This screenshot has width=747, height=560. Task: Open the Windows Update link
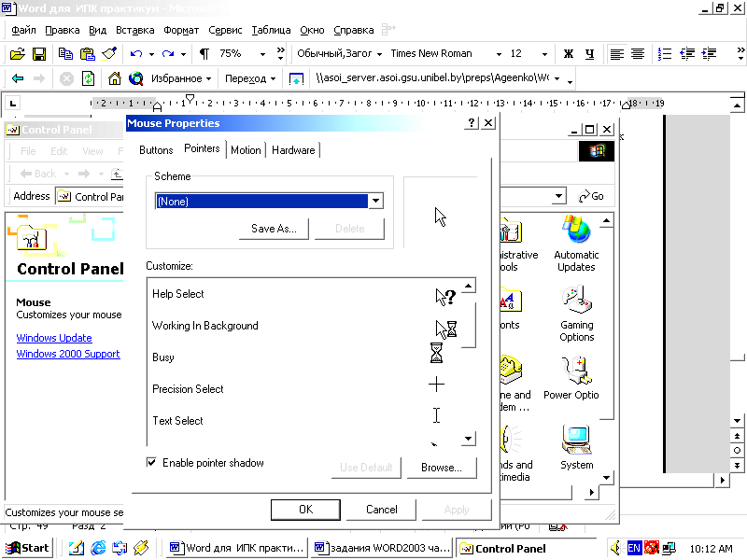(54, 338)
